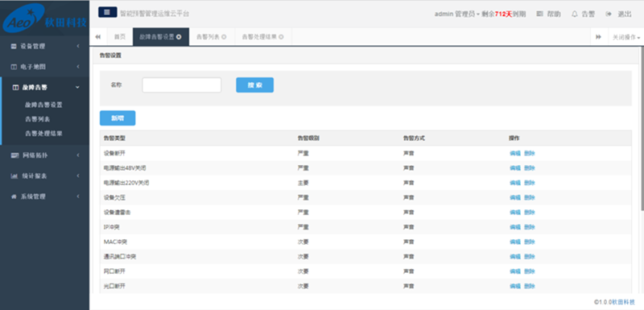Click the blue 搜索 button

254,85
